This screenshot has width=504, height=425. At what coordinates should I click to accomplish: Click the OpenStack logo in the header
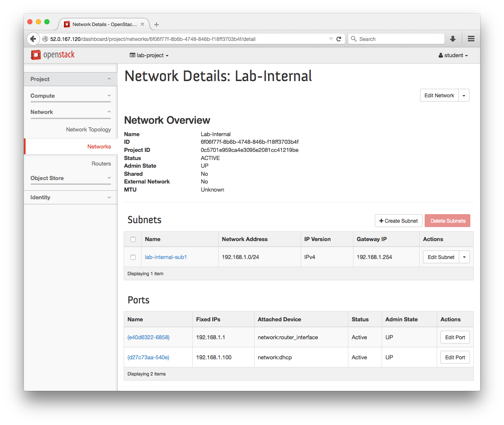[x=53, y=55]
